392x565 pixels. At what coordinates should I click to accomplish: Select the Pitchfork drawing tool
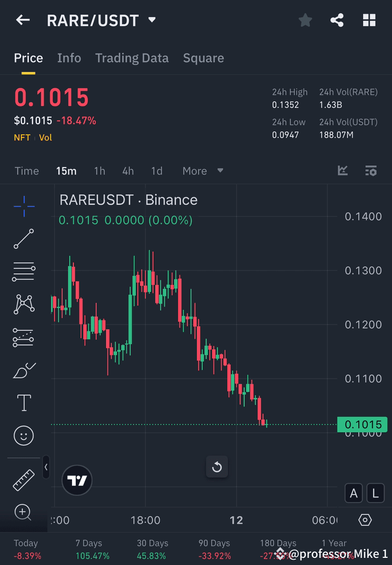pos(23,337)
